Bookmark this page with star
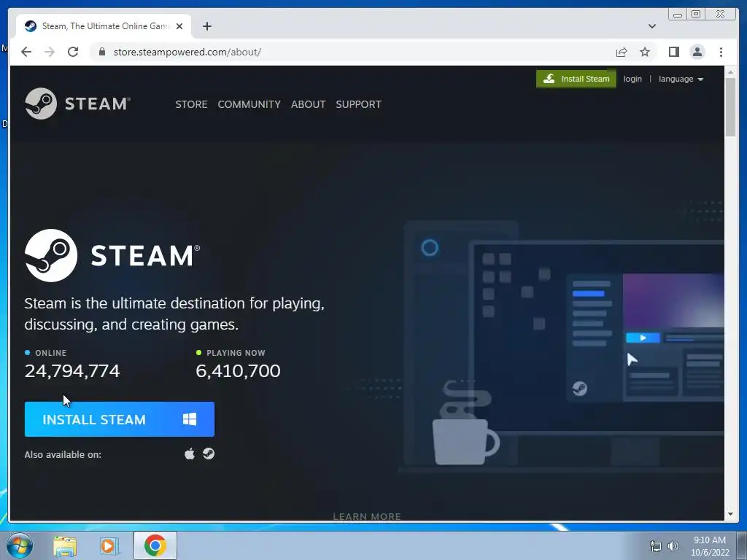This screenshot has width=747, height=560. [x=645, y=52]
